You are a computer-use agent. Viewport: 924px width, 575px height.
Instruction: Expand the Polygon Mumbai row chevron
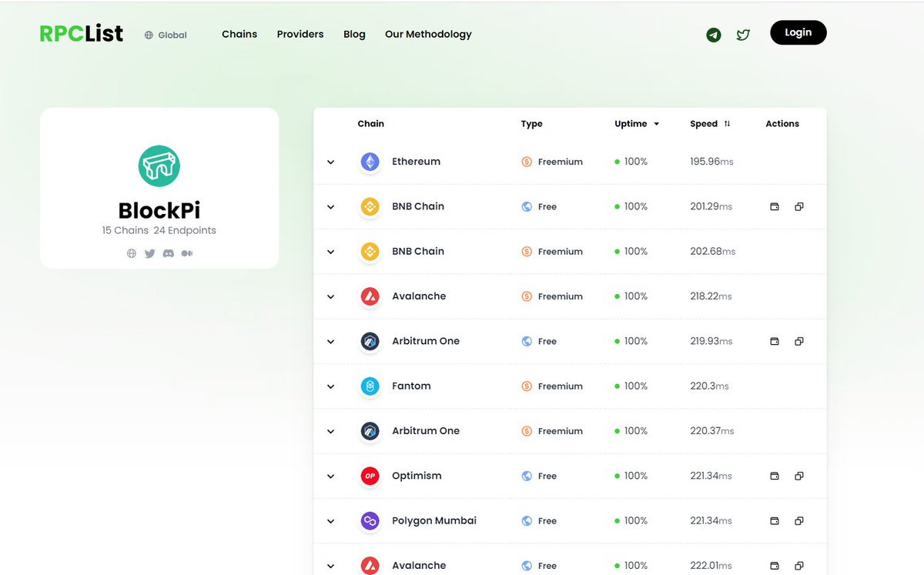point(330,521)
